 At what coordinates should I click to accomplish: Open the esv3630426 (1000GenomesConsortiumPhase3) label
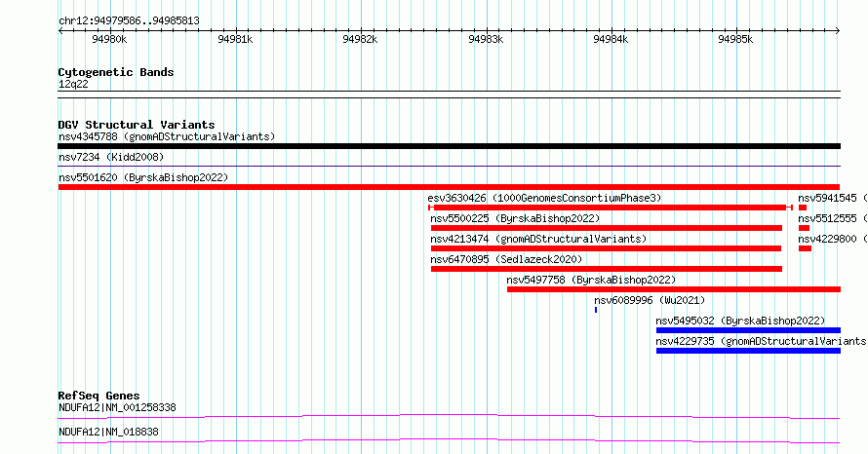click(x=545, y=198)
